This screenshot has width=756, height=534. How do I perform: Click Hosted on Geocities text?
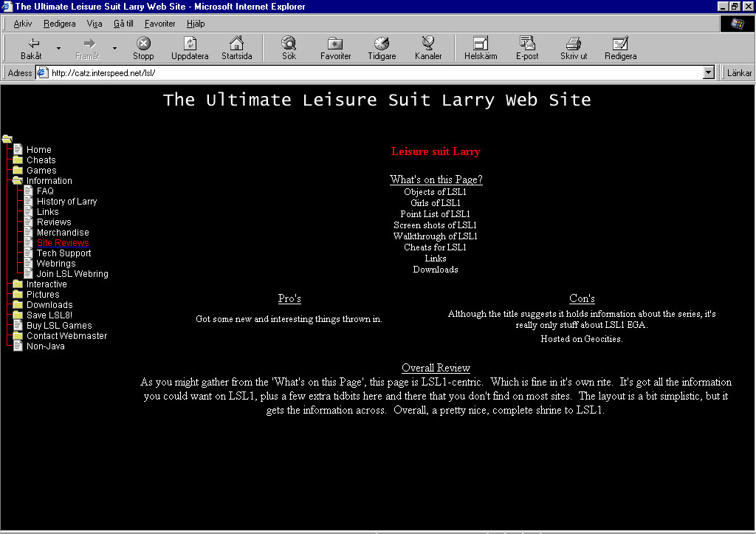(x=582, y=338)
